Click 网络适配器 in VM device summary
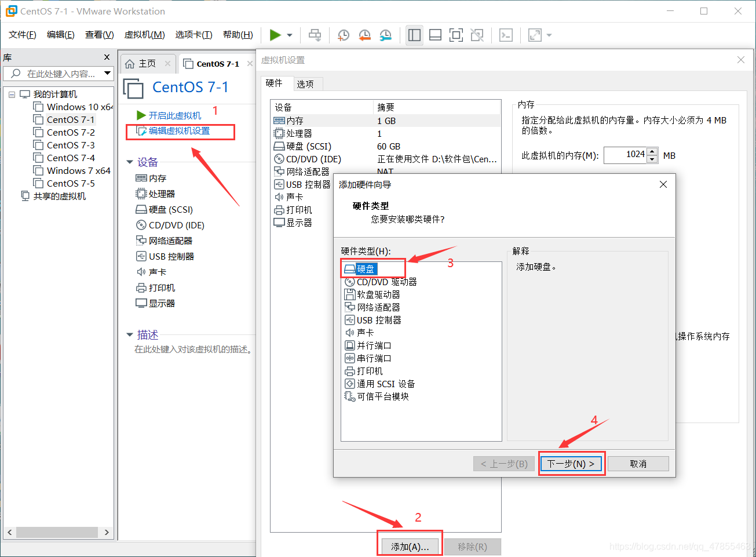The image size is (756, 557). [164, 241]
